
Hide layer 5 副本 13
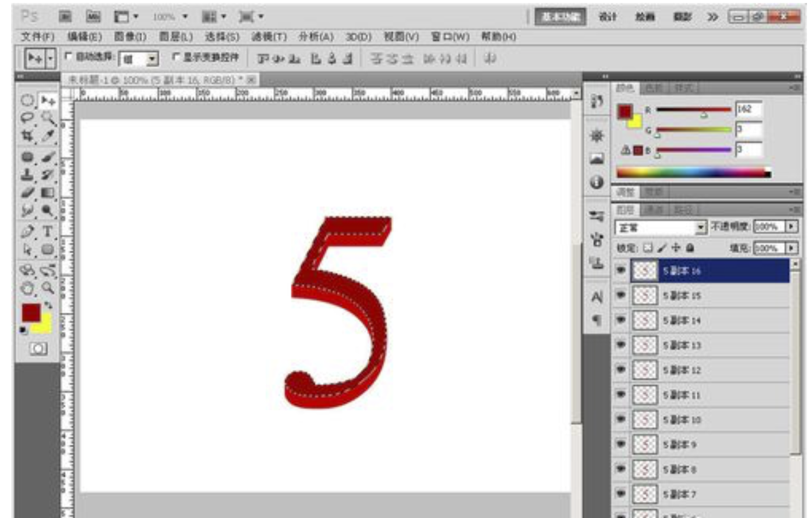pyautogui.click(x=620, y=345)
